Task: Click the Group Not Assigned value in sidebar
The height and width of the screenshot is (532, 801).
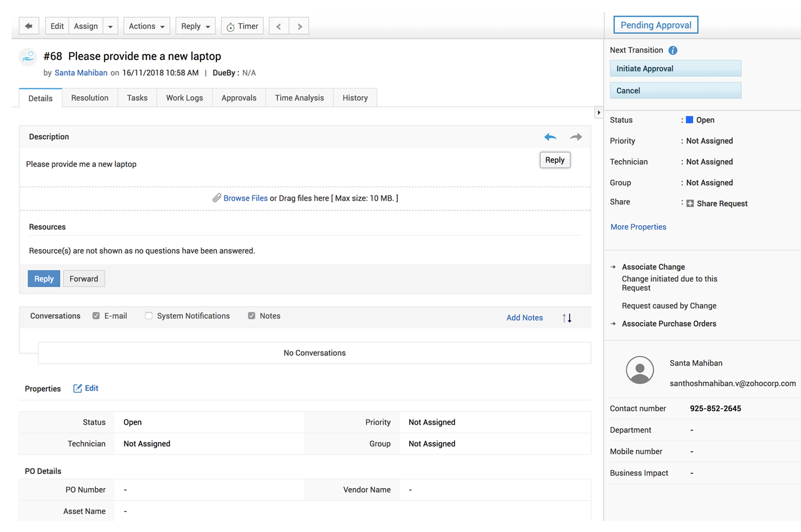Action: [x=709, y=183]
